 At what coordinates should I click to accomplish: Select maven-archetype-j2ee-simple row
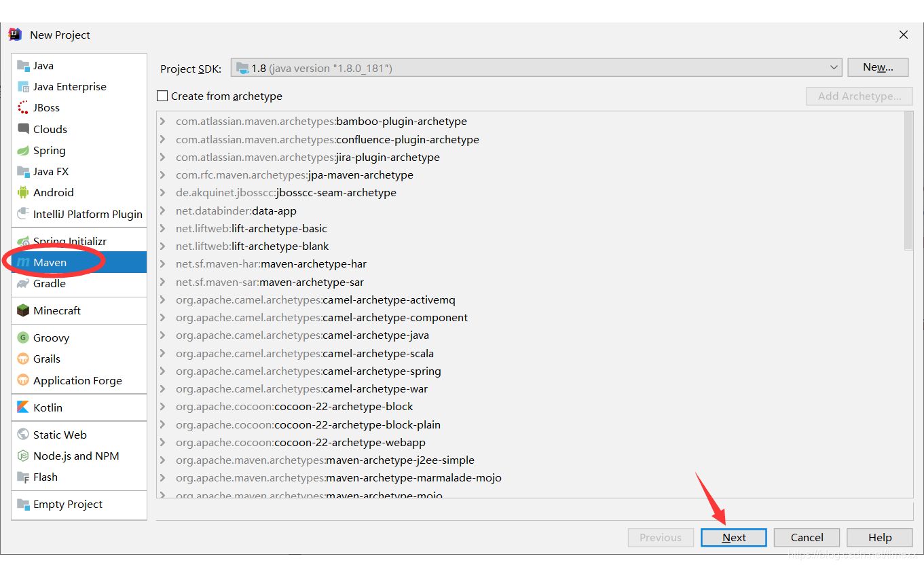530,460
